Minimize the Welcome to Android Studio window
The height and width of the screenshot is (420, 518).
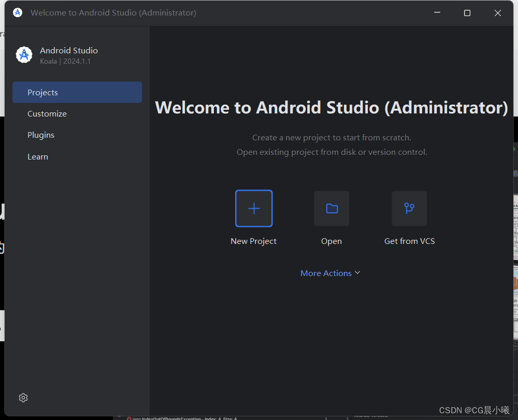pos(437,12)
